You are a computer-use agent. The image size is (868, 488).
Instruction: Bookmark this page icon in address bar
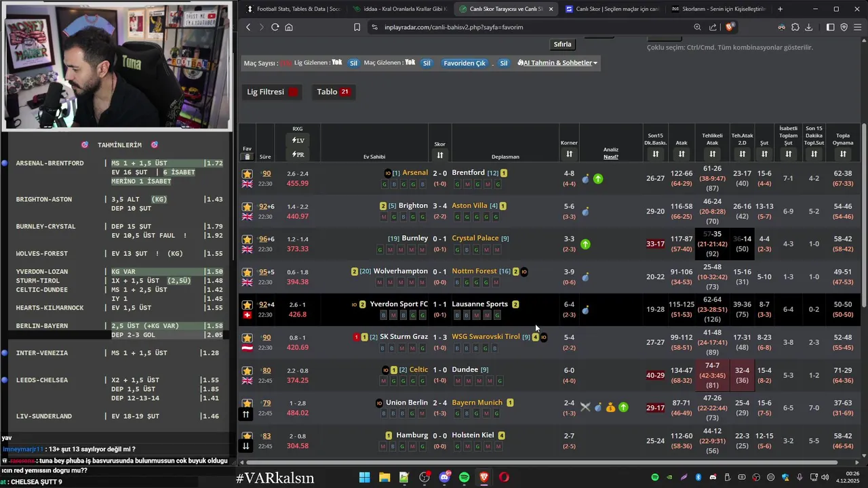click(357, 27)
